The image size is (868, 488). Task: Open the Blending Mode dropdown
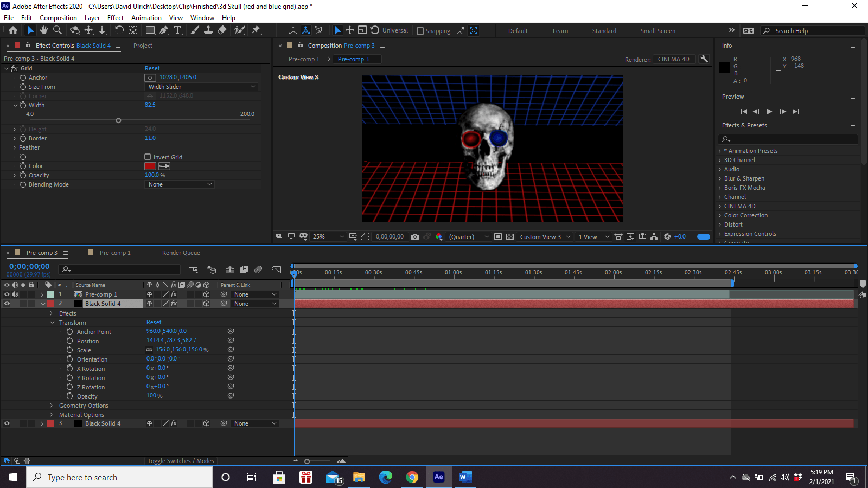click(180, 184)
